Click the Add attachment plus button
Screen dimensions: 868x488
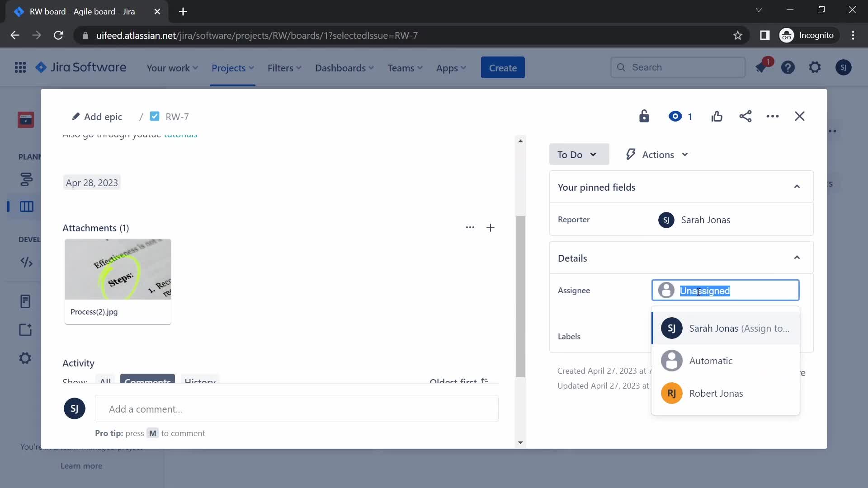(491, 228)
